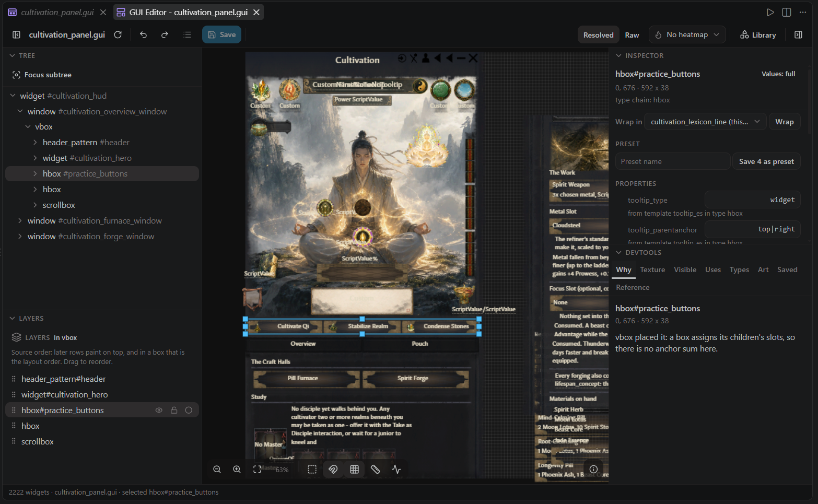
Task: Click the run play icon at top right
Action: point(770,12)
